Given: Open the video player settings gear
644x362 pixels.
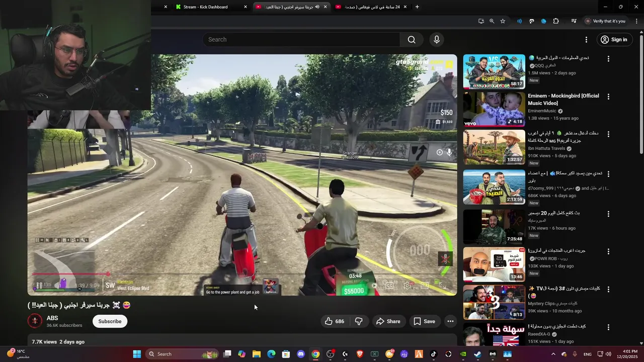Looking at the screenshot, I should coord(407,286).
